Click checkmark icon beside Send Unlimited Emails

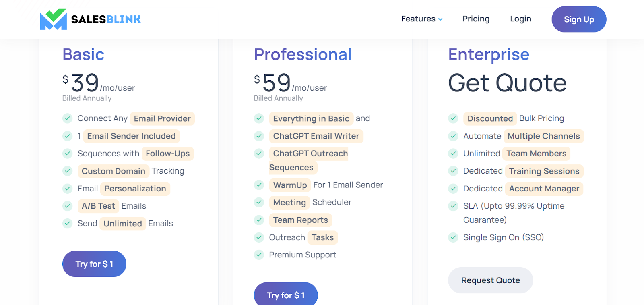pos(67,223)
